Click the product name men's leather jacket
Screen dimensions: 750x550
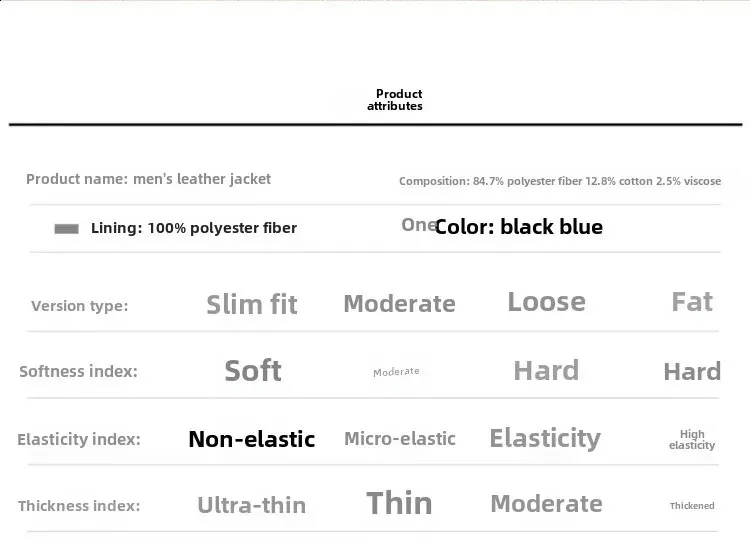click(x=148, y=179)
